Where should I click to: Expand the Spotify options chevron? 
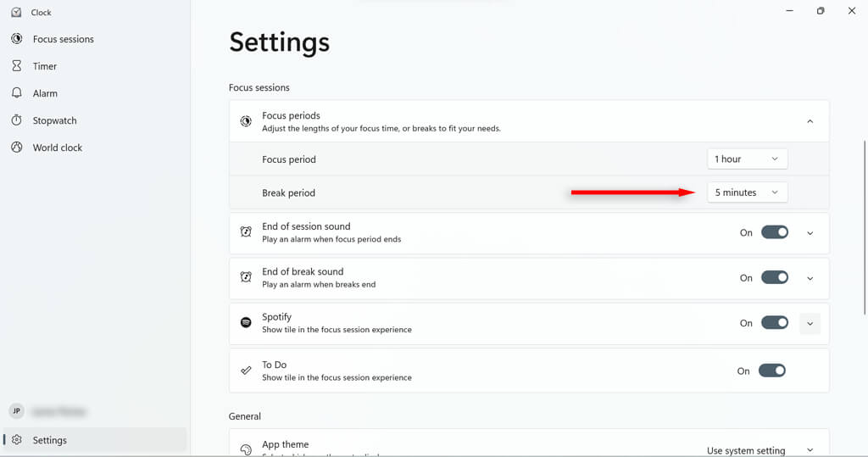click(810, 323)
